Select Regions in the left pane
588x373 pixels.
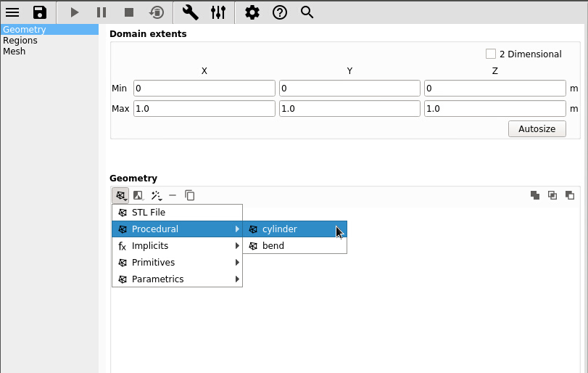coord(20,41)
